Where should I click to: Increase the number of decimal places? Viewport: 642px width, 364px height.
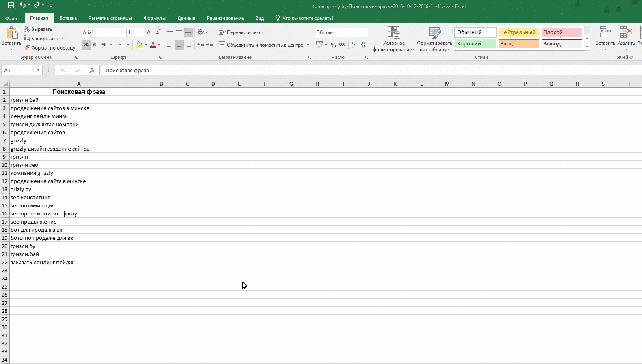coord(355,45)
